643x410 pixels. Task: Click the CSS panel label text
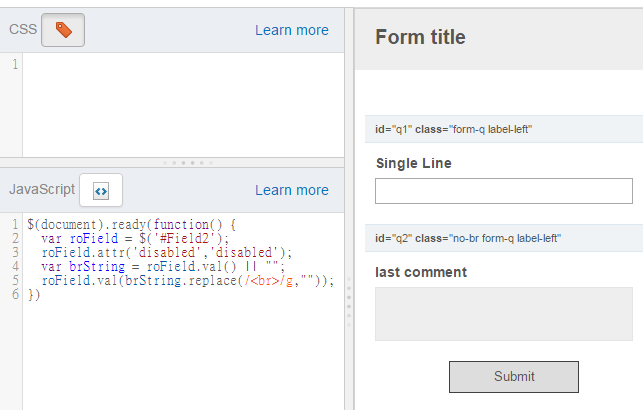click(x=23, y=30)
